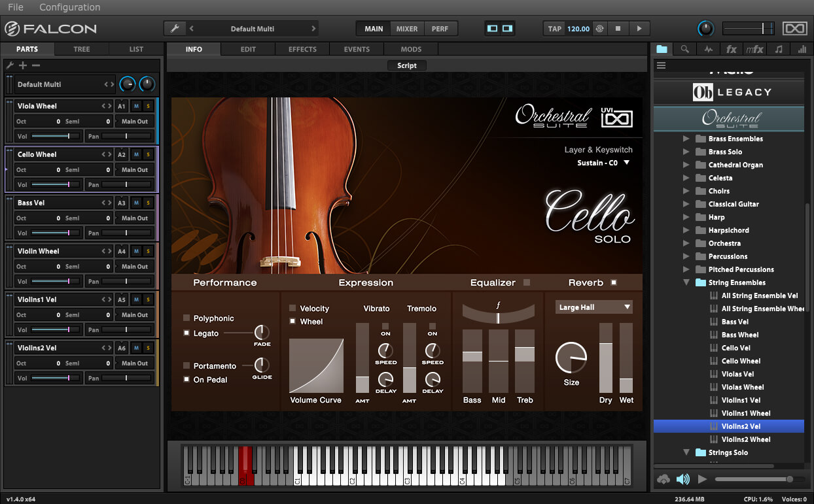This screenshot has height=504, width=814.
Task: Add a new part with plus icon
Action: (23, 65)
